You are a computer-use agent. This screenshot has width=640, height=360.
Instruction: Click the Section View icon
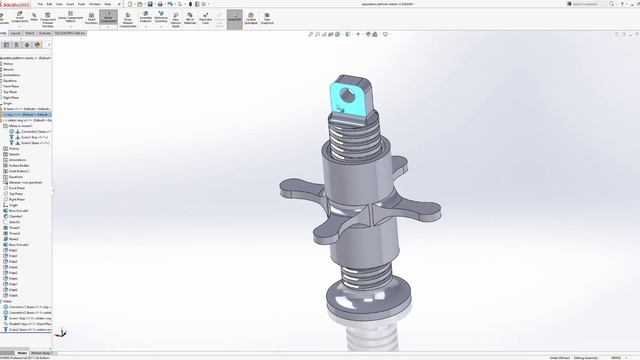pos(331,35)
